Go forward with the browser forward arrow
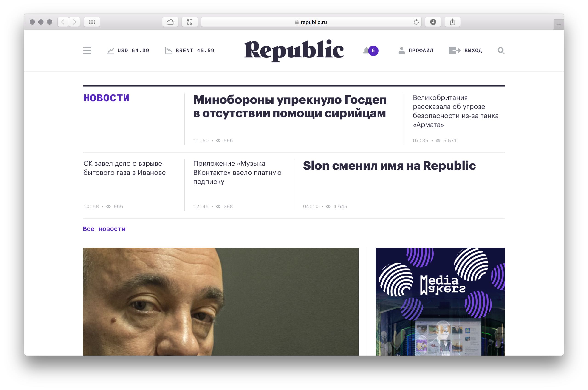This screenshot has width=588, height=390. coord(74,22)
